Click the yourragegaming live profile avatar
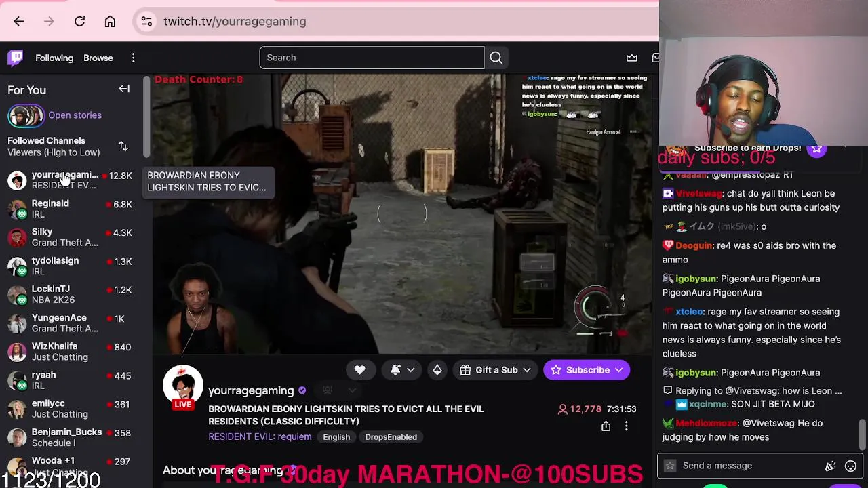This screenshot has height=488, width=868. pos(182,386)
